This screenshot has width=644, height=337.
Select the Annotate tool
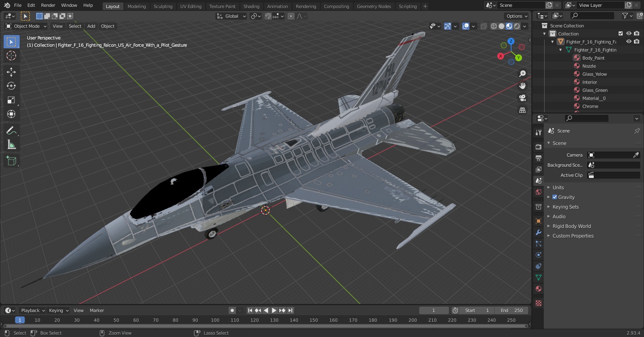[x=11, y=130]
